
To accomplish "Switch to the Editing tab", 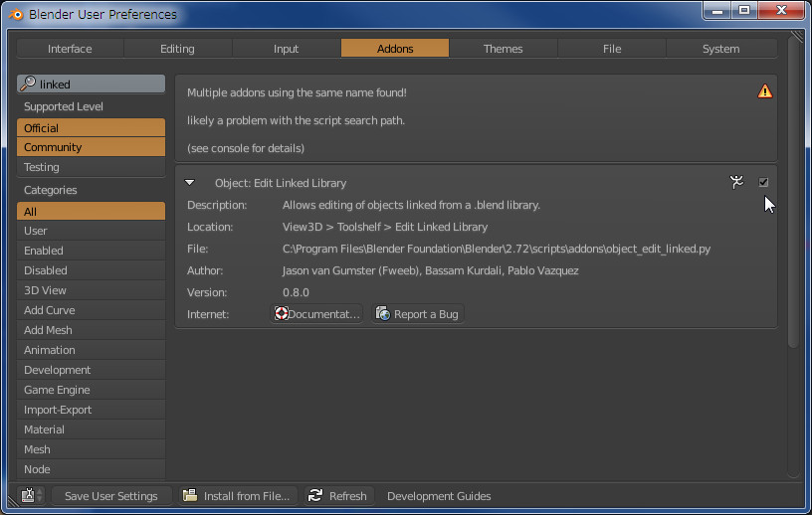I will click(x=177, y=49).
